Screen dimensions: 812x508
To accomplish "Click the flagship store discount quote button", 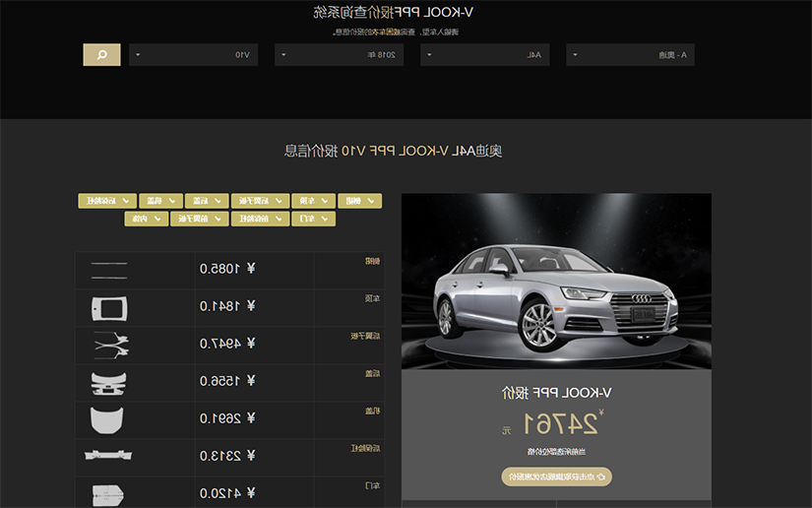I will pos(557,476).
